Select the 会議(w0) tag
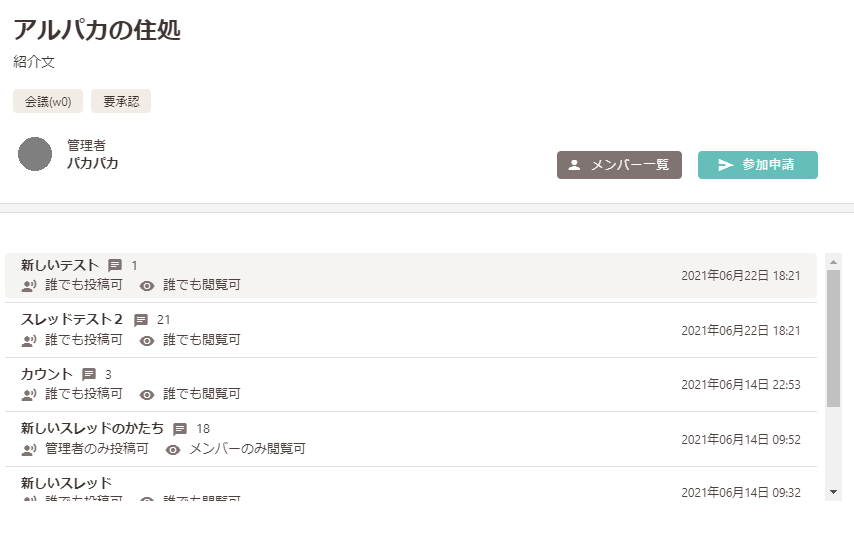The height and width of the screenshot is (538, 854). point(48,101)
